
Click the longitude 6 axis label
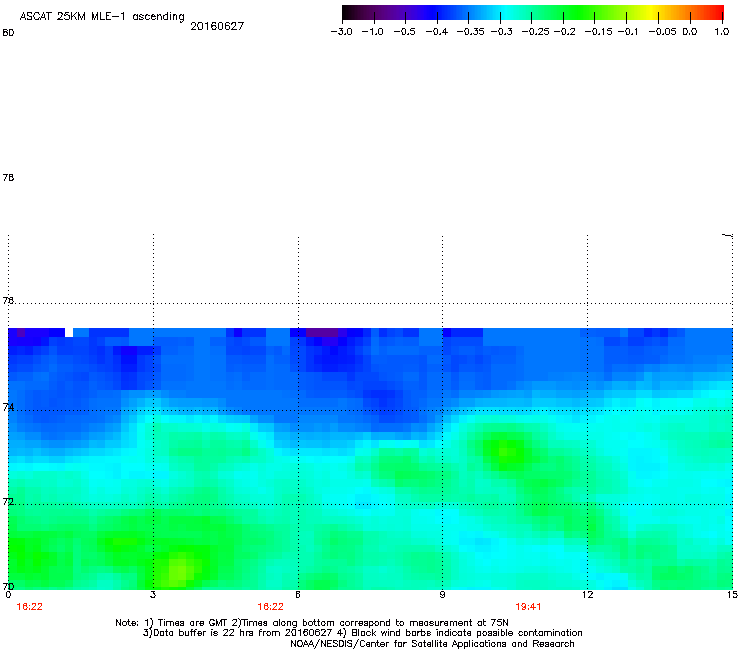(x=298, y=595)
